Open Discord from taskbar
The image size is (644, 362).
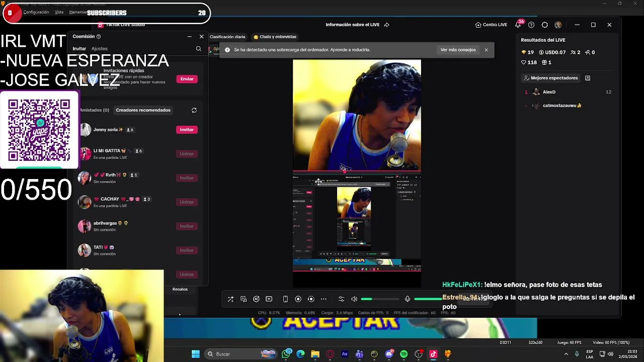[389, 354]
